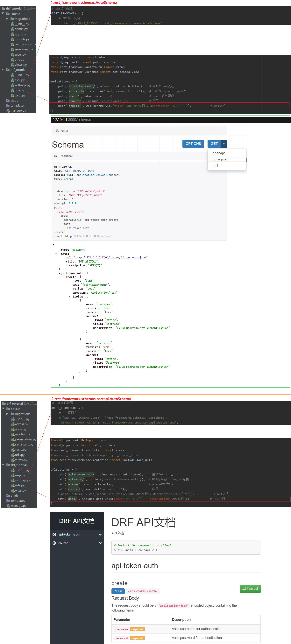Collapse the fields array in the JSON viewer
The width and height of the screenshot is (291, 644).
point(69,297)
